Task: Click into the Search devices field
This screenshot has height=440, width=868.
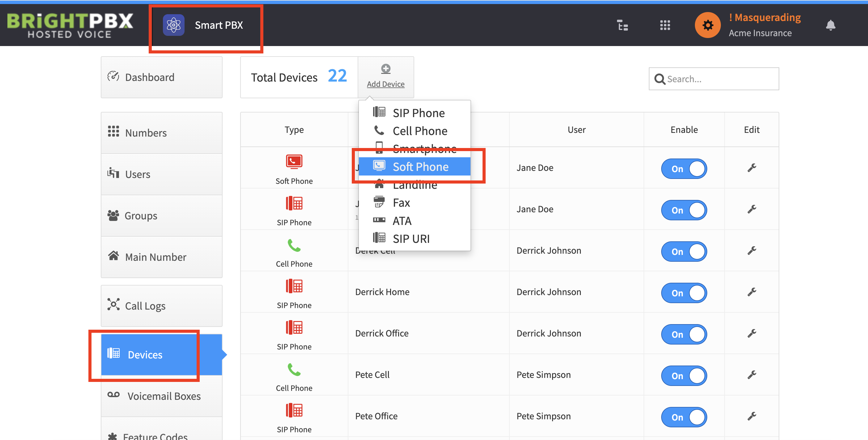Action: (x=714, y=79)
